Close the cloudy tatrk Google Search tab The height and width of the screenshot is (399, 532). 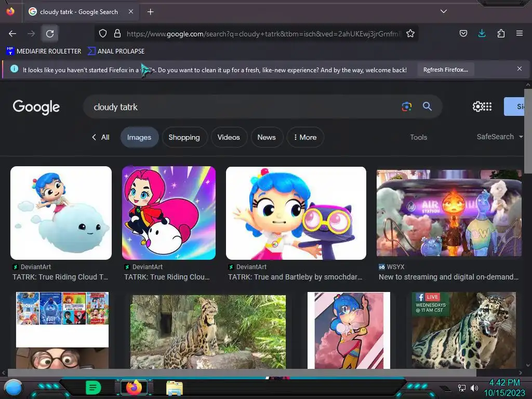(x=130, y=11)
